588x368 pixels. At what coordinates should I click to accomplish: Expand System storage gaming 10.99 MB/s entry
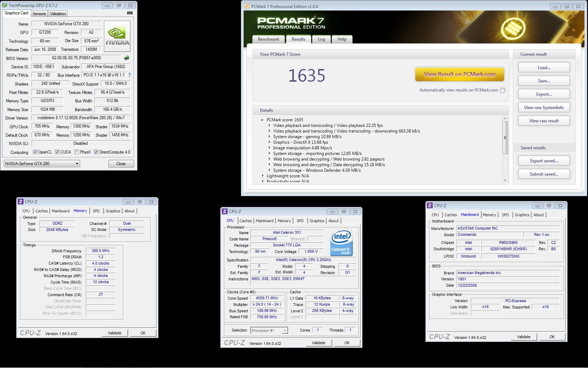[x=269, y=137]
